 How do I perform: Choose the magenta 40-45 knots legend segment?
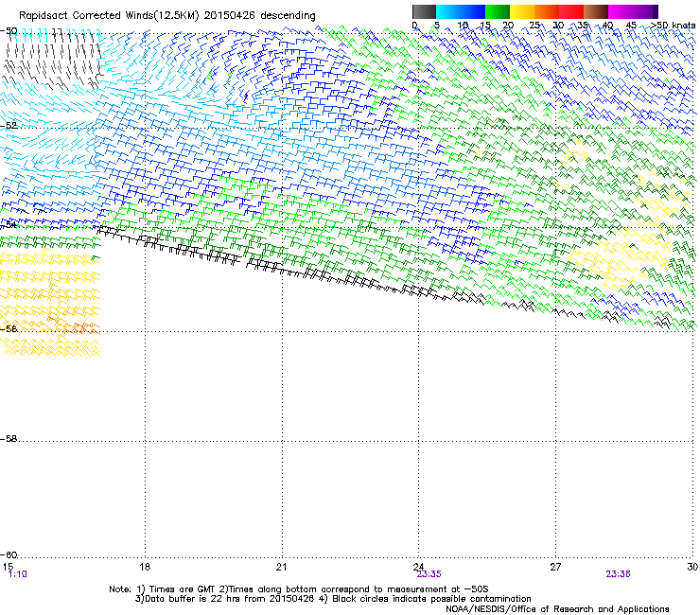coord(621,11)
